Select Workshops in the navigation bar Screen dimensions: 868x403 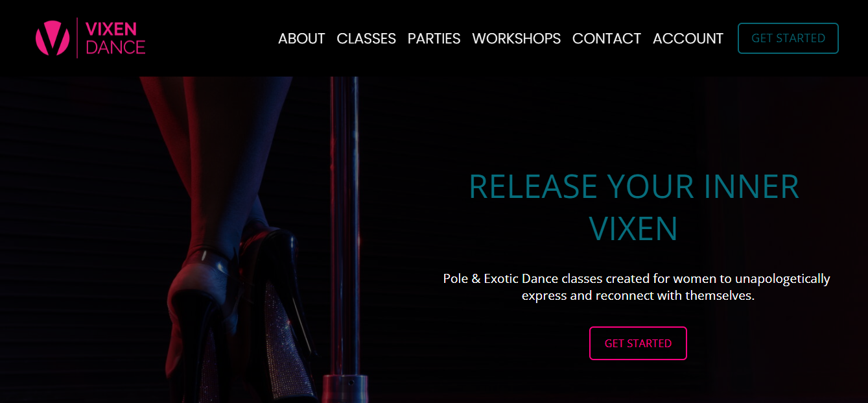tap(516, 38)
